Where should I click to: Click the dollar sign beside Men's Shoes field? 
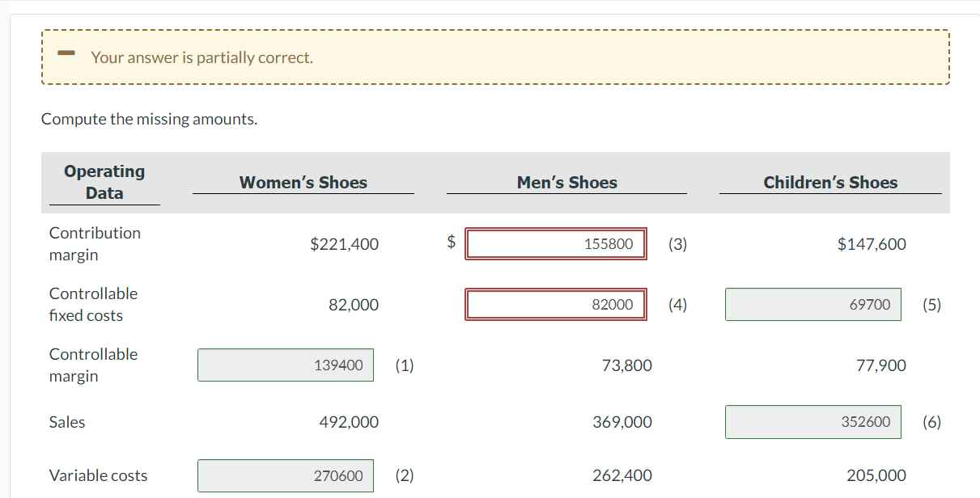(450, 243)
